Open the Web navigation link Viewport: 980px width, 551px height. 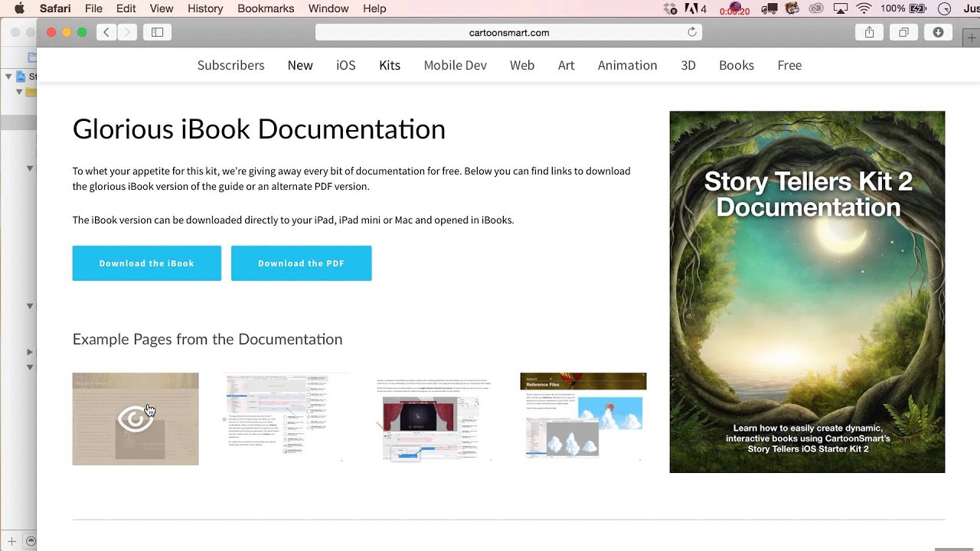[x=522, y=65]
